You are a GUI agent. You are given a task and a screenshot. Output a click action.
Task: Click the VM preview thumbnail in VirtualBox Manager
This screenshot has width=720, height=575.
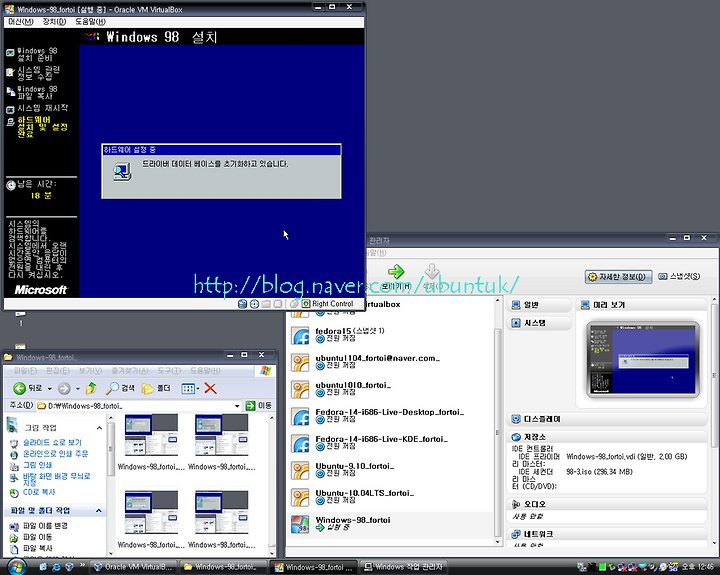click(x=643, y=360)
